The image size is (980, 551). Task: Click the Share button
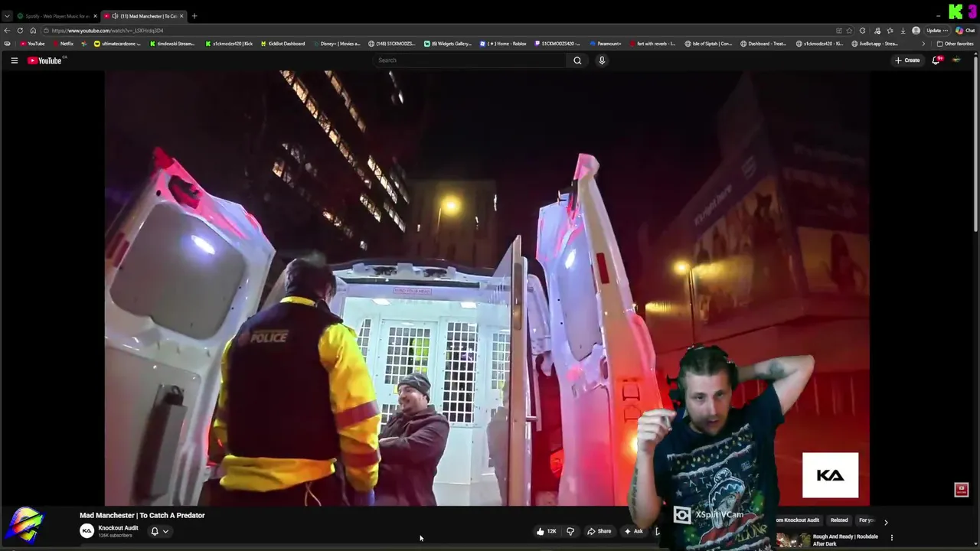coord(599,531)
